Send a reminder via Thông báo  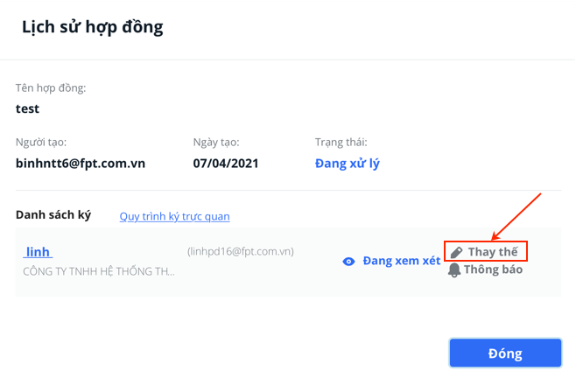[x=485, y=269]
